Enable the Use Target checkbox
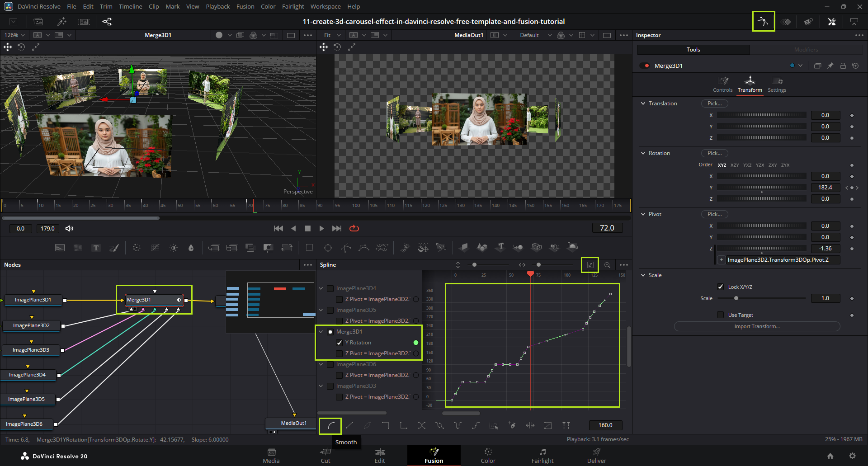 coord(721,315)
